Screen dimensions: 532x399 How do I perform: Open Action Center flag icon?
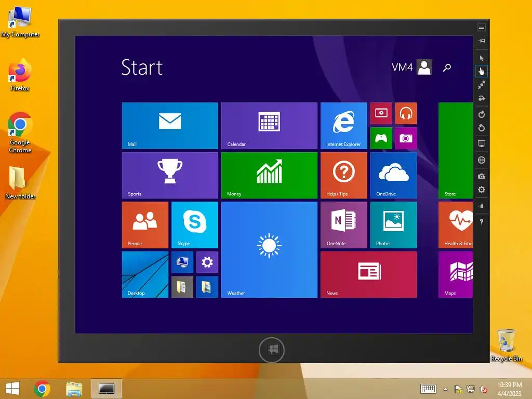coord(458,389)
